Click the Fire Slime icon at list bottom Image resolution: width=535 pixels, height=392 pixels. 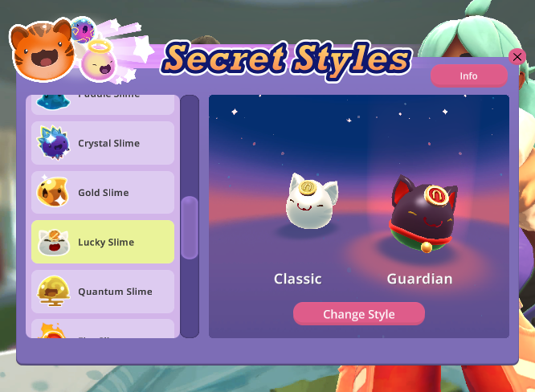(51, 330)
